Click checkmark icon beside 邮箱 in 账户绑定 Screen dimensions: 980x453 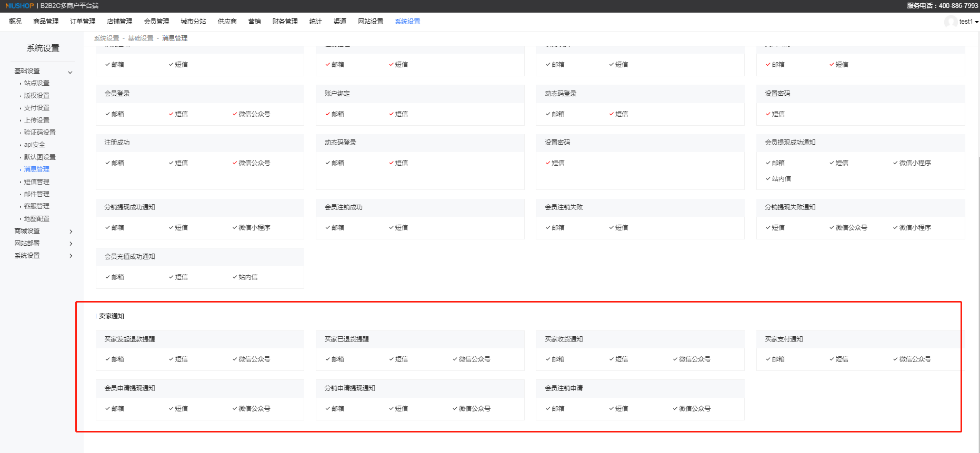click(x=327, y=114)
